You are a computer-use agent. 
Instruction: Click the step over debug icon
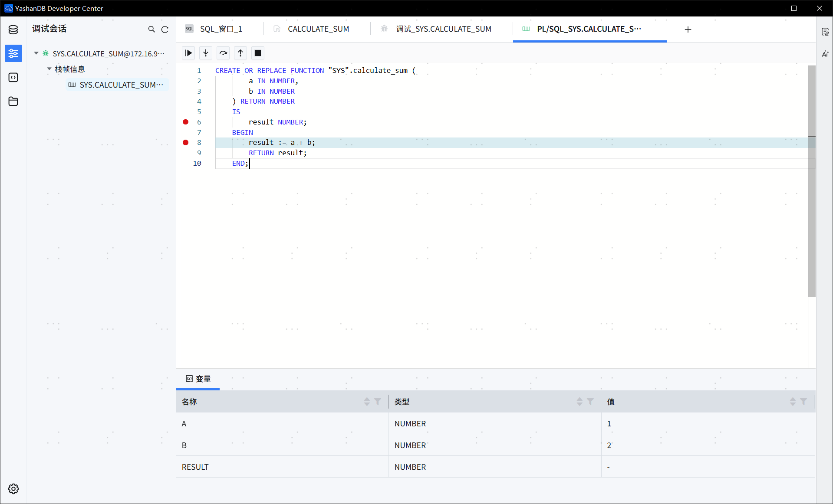[x=223, y=53]
